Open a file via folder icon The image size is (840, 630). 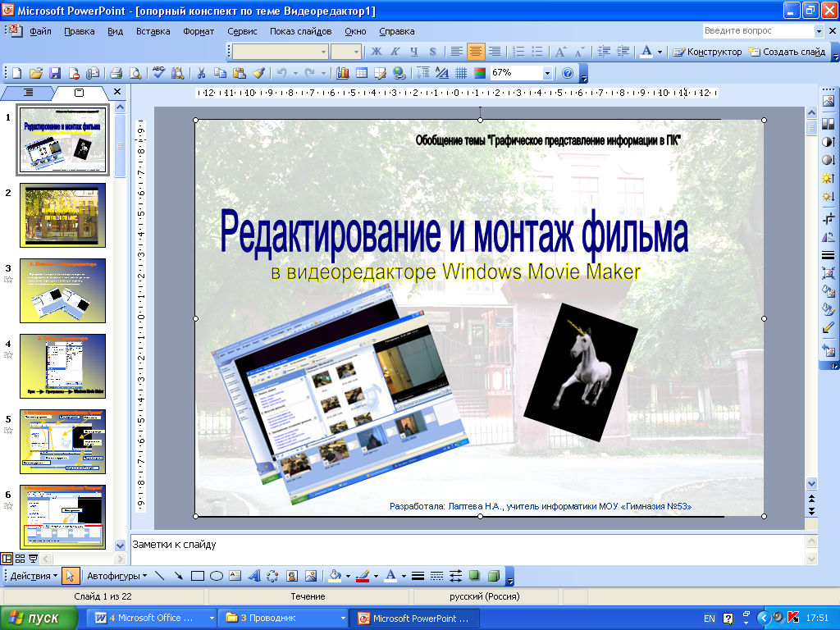[36, 73]
